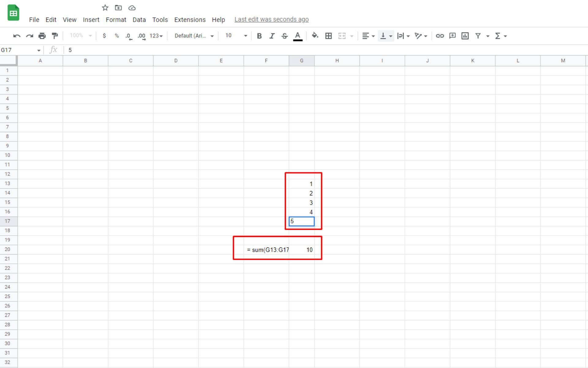Open the Data menu
588x368 pixels.
139,20
